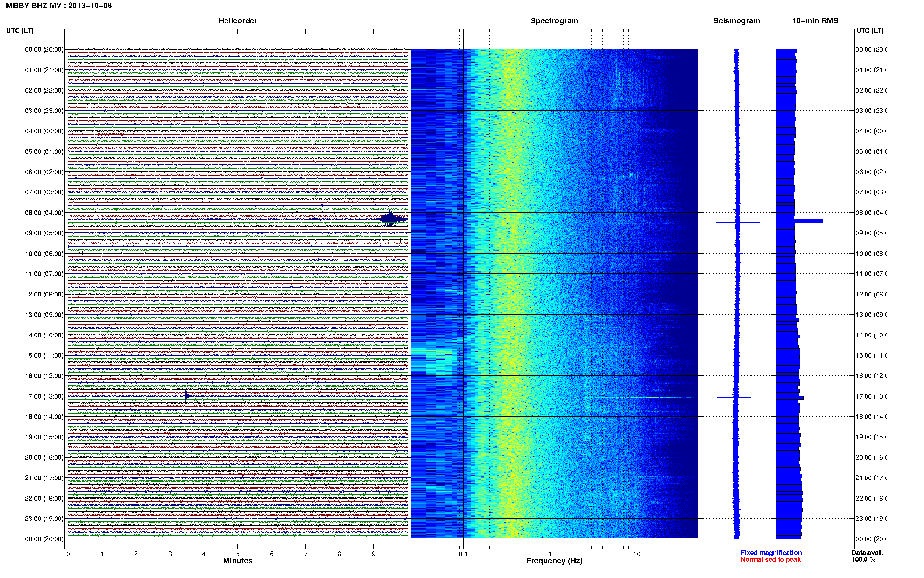The height and width of the screenshot is (578, 924).
Task: Select the Helicorder panel heading
Action: pyautogui.click(x=237, y=21)
